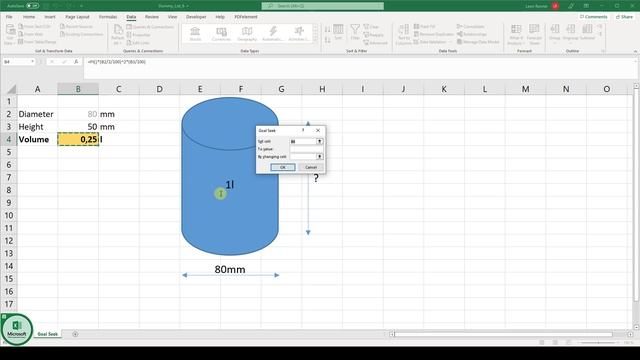This screenshot has height=360, width=640.
Task: Click Clear in Sort & Filter
Action: click(x=371, y=27)
